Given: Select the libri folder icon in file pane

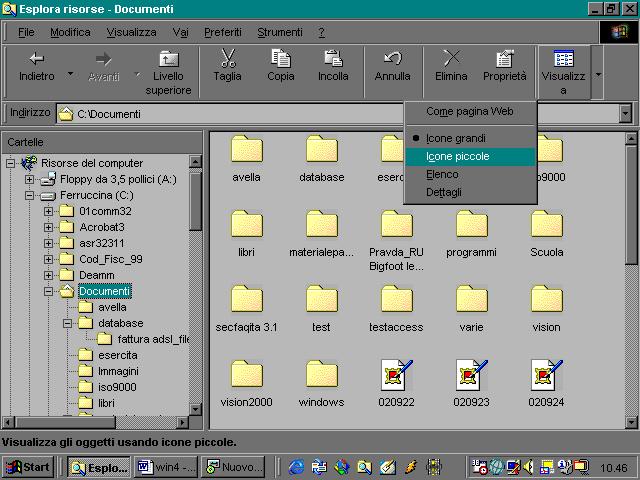Looking at the screenshot, I should click(247, 224).
